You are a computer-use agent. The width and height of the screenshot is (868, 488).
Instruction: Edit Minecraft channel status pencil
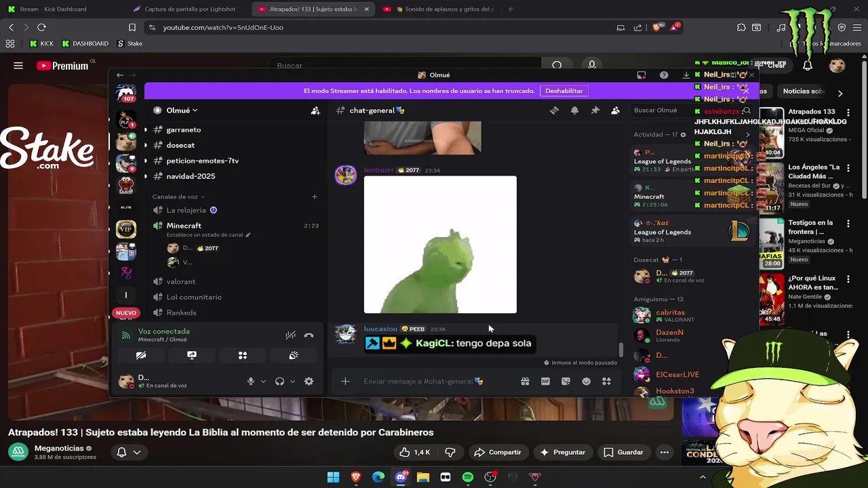click(248, 235)
